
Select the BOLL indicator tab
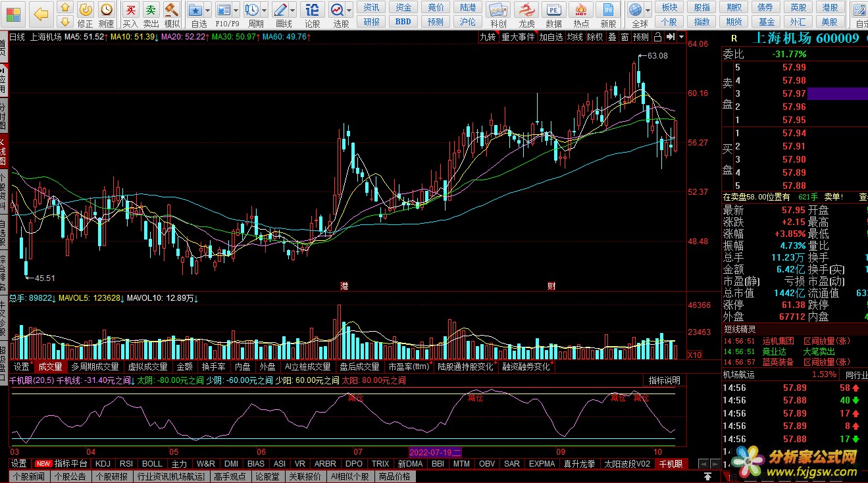152,464
